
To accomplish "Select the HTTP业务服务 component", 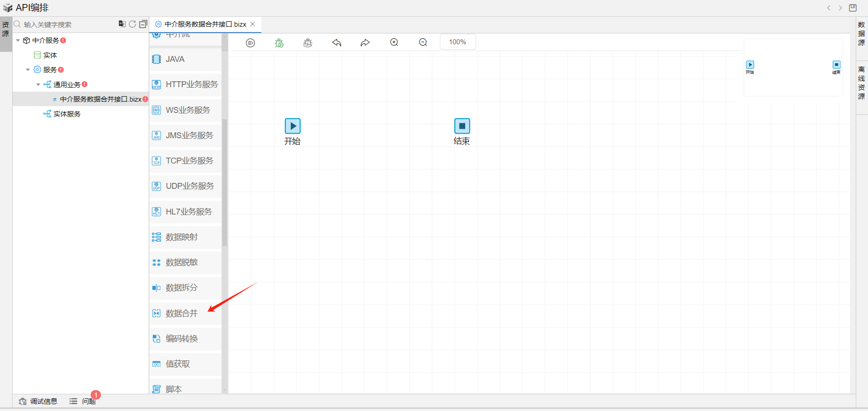I will 191,84.
